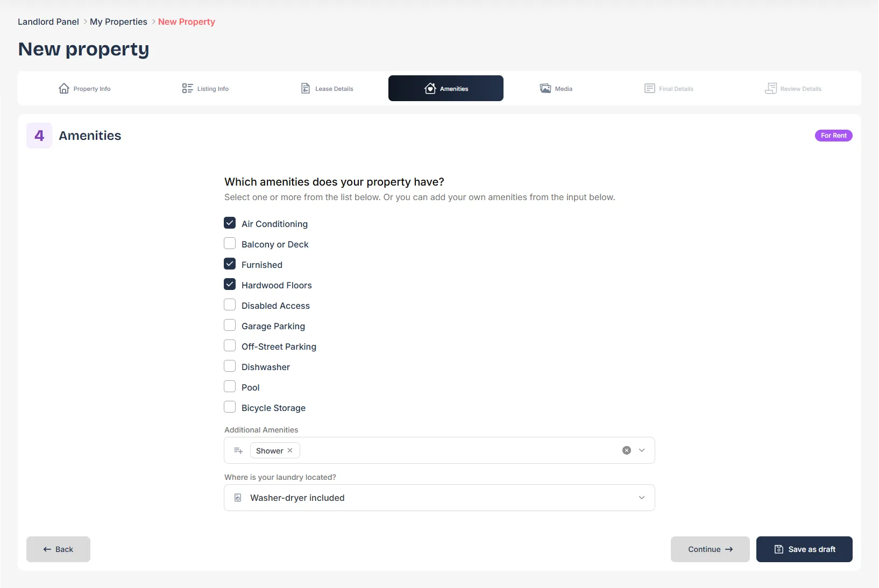Check the Dishwasher option
Image resolution: width=879 pixels, height=588 pixels.
coord(230,366)
